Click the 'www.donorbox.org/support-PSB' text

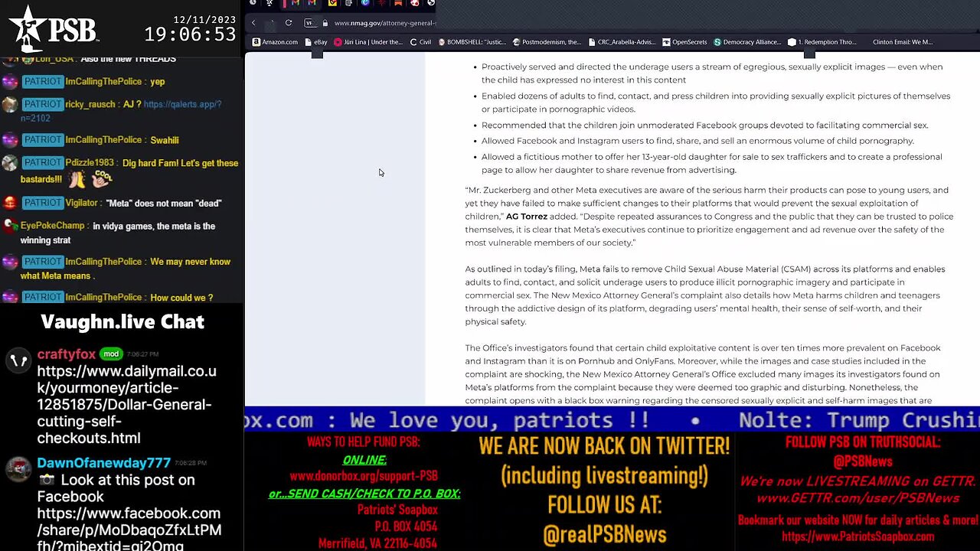coord(364,476)
